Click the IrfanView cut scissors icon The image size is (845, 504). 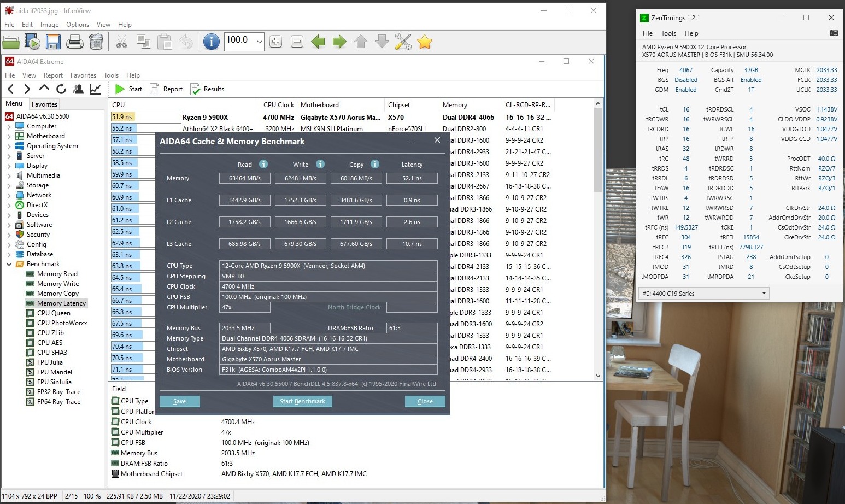click(x=121, y=42)
